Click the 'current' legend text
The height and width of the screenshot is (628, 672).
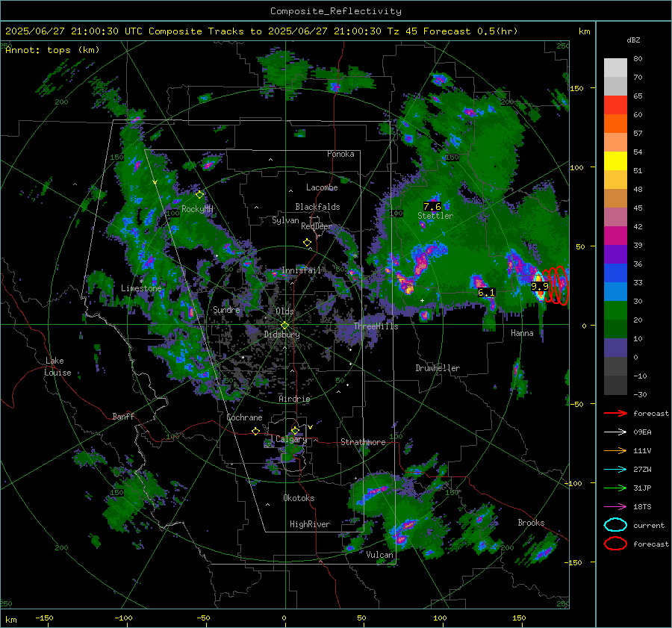[x=649, y=526]
